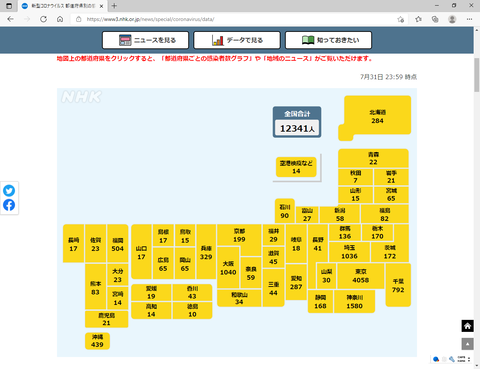
Task: Open ニュースを見る navigation button
Action: click(146, 40)
